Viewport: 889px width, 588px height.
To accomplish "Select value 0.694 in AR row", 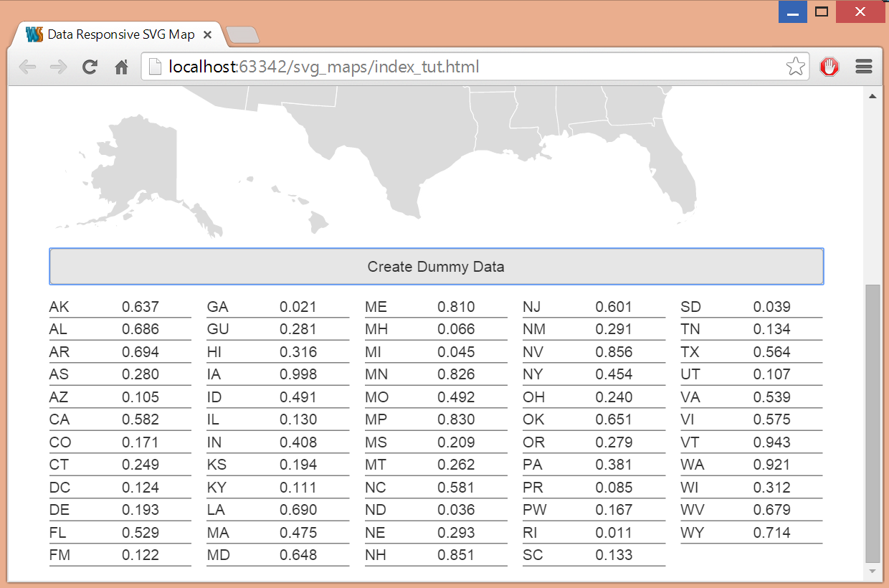I will click(x=141, y=352).
